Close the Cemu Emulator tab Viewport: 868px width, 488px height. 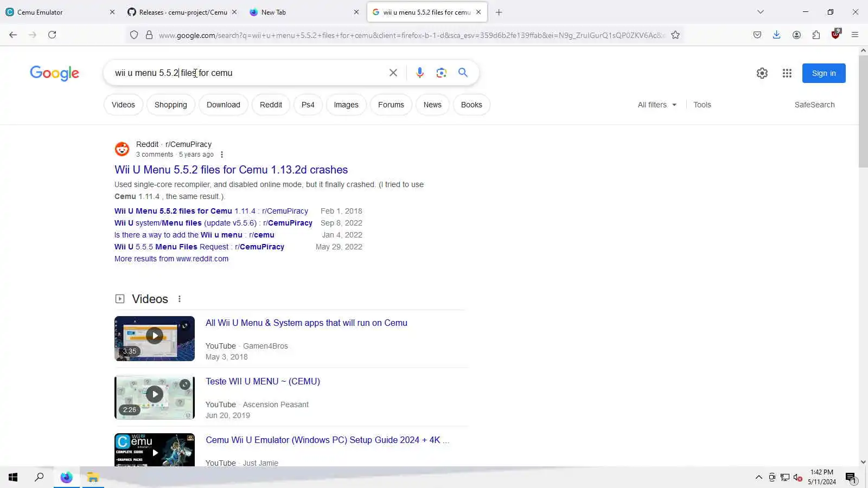(x=112, y=12)
